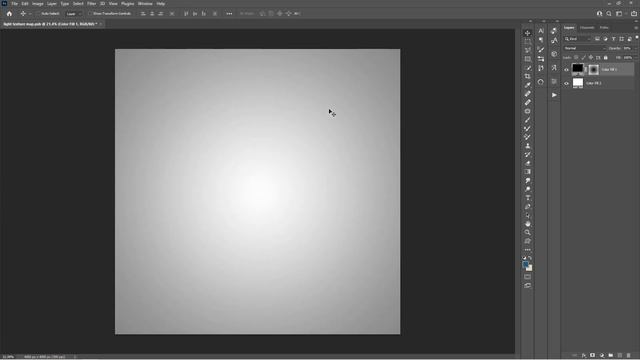640x360 pixels.
Task: Open the Auto-Select Layer dropdown
Action: (73, 13)
